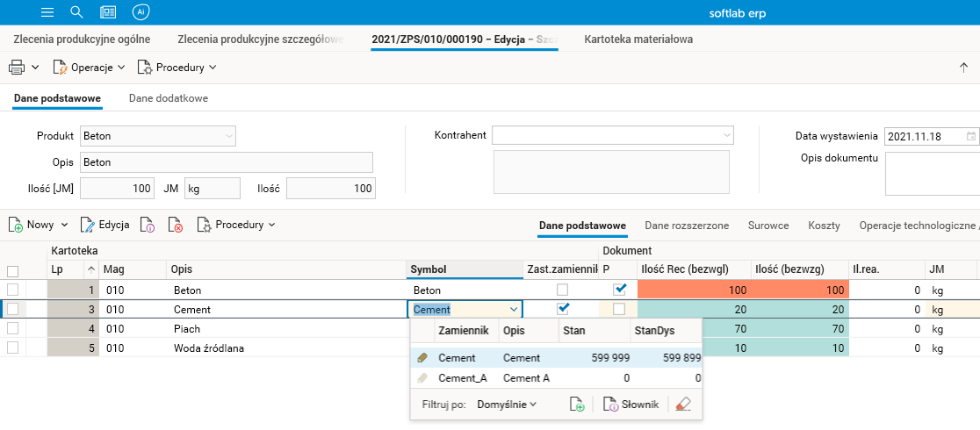Open the Kartoteka materiałowa tab

pyautogui.click(x=638, y=39)
